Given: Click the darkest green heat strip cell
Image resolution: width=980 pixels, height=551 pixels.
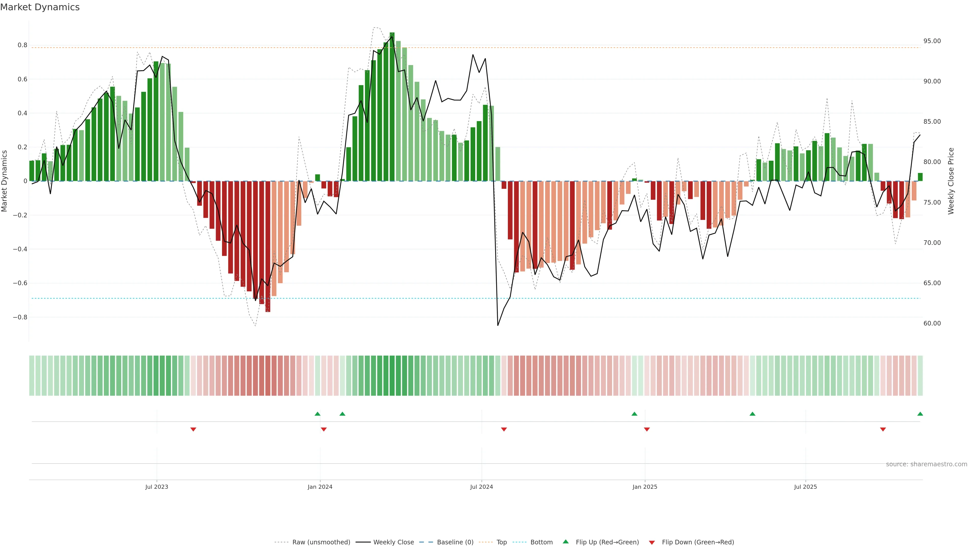Looking at the screenshot, I should [392, 375].
